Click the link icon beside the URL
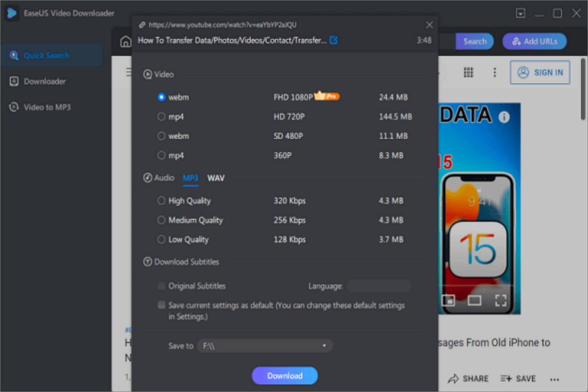 click(143, 24)
